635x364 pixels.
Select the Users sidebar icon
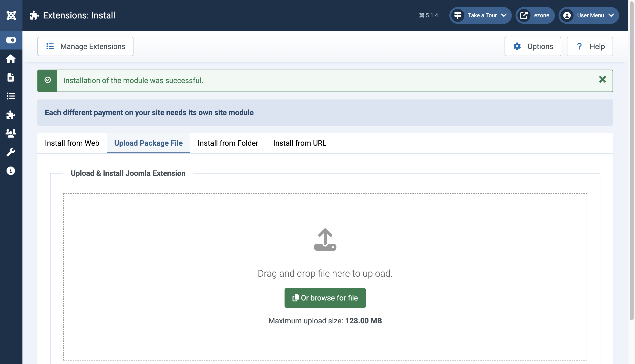[11, 133]
